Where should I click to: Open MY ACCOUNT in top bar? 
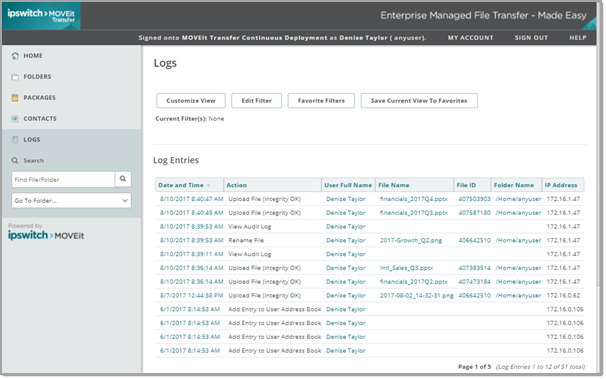[x=470, y=38]
